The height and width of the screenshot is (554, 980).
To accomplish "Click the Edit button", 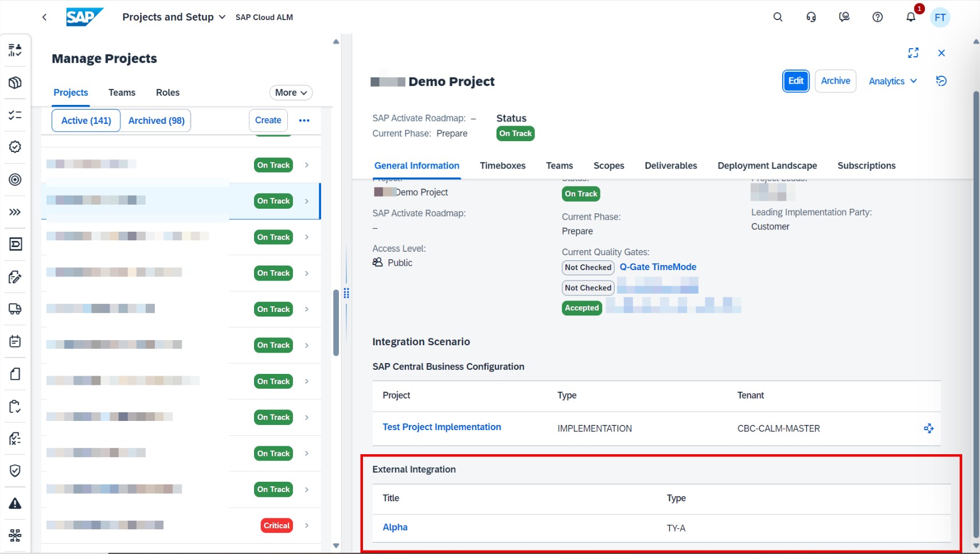I will [795, 81].
